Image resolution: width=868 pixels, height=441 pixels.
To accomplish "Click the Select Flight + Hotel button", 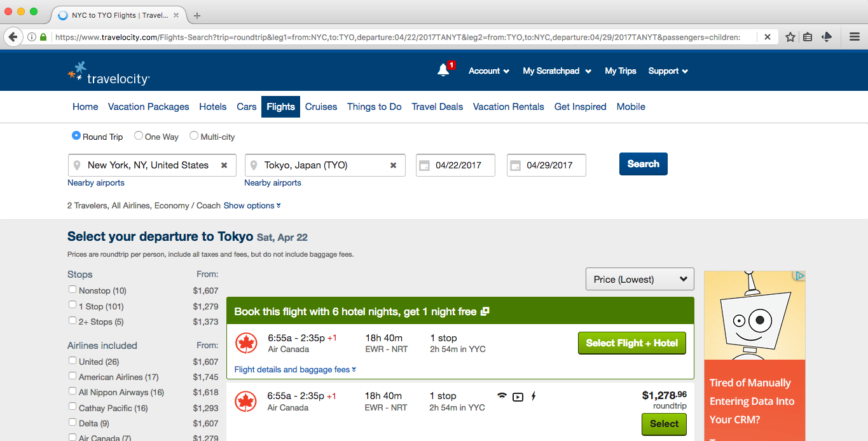I will point(631,343).
